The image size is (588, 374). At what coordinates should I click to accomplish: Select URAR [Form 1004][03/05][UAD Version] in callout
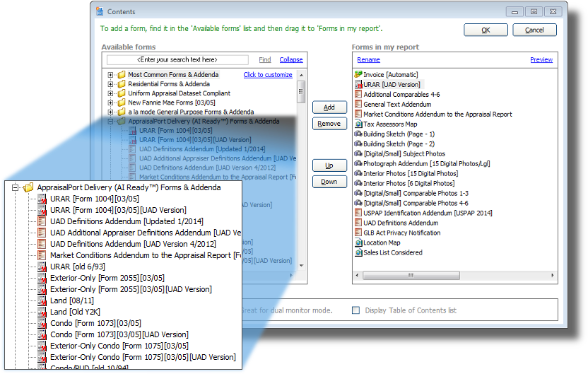(118, 210)
